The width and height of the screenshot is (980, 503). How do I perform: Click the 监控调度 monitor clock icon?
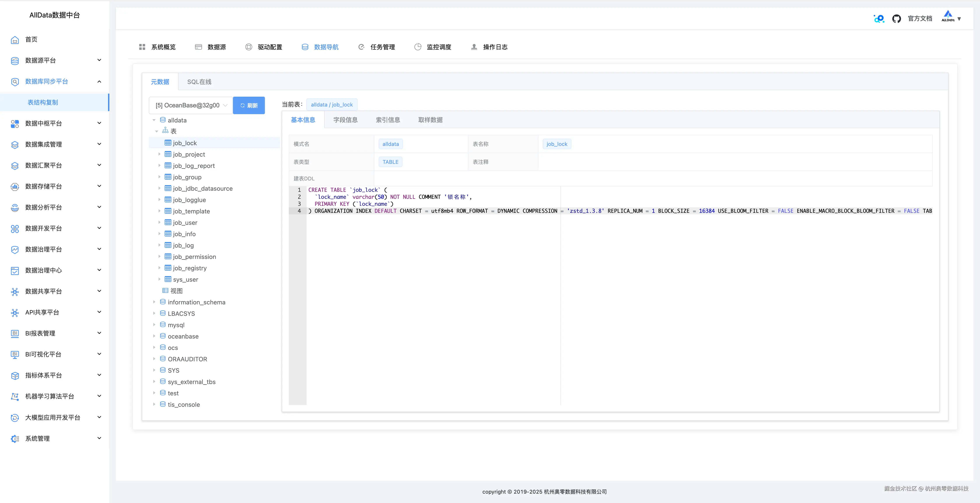tap(418, 47)
